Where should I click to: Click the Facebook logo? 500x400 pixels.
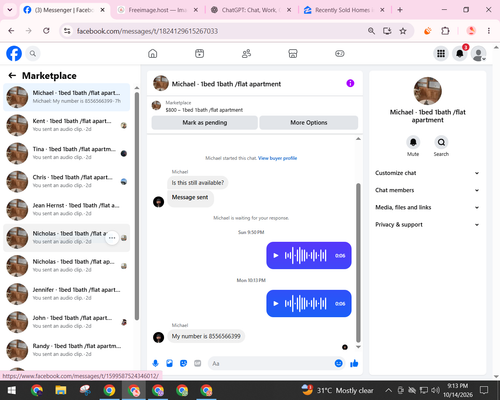coord(14,53)
